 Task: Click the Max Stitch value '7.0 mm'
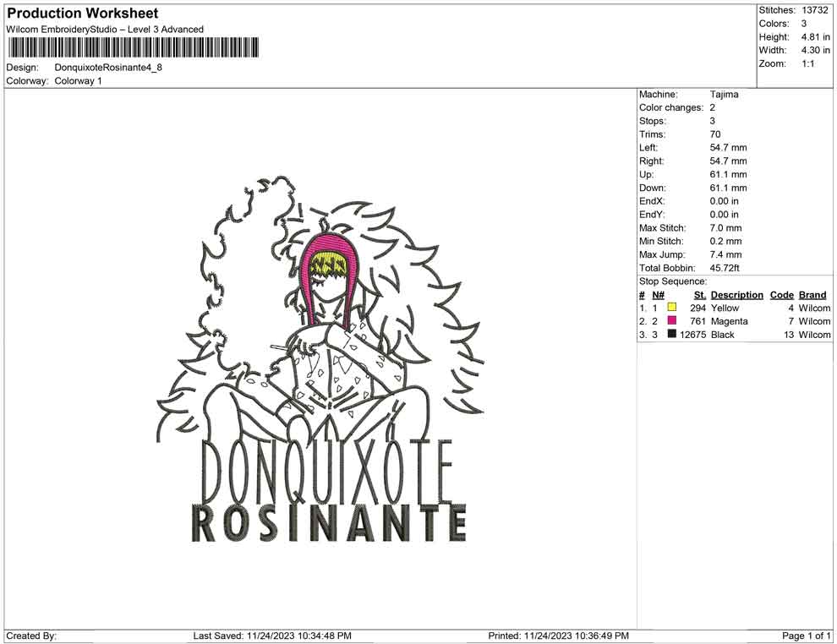[x=726, y=228]
